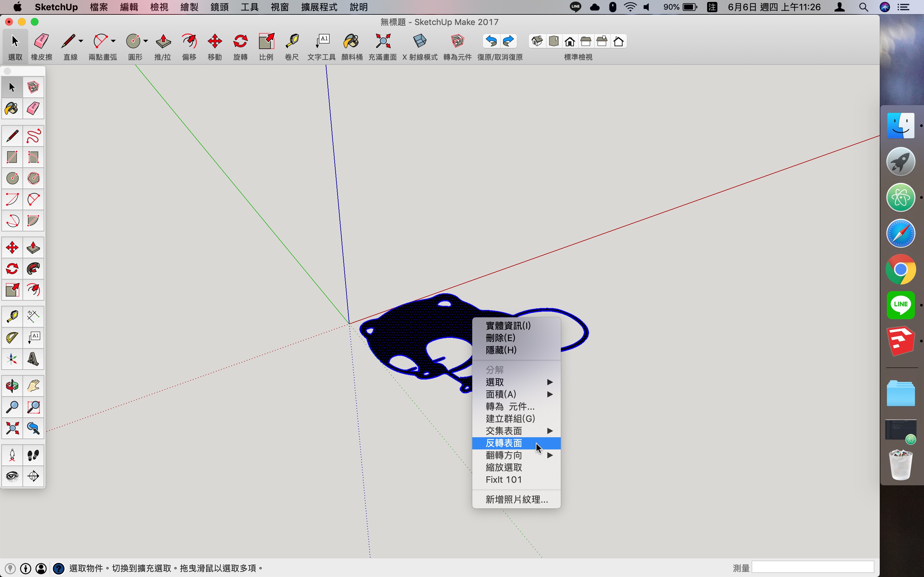Click the Undo arrow button

492,41
